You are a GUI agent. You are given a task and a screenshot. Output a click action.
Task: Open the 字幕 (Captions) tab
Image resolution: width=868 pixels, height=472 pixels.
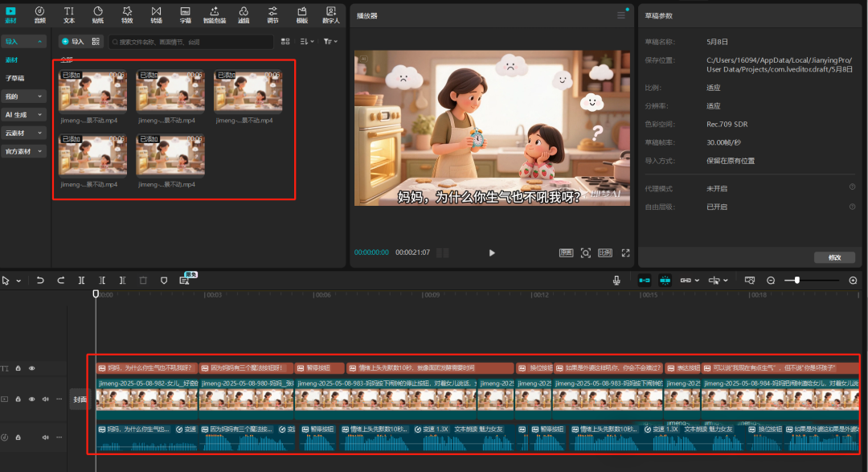coord(186,14)
